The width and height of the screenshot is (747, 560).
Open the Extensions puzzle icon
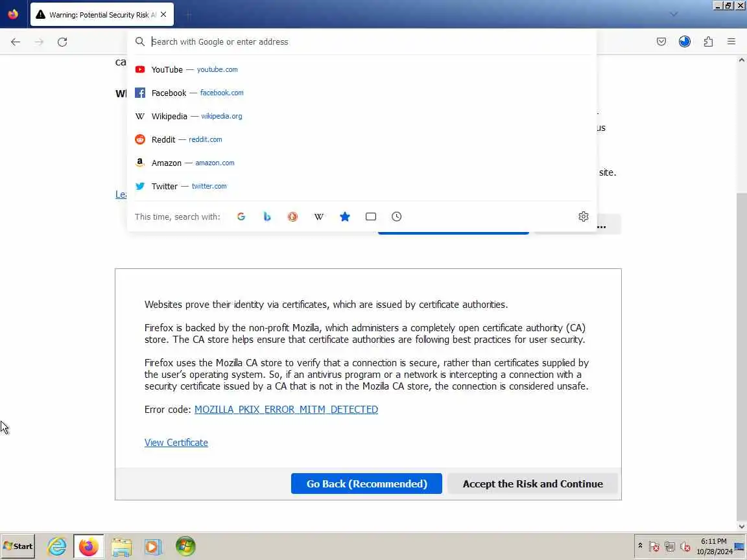pos(708,42)
